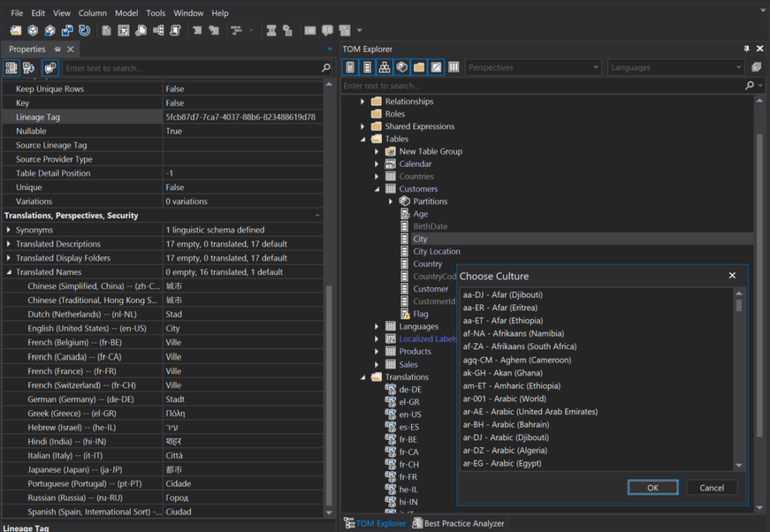Click the de-DE translation icon
Screen dimensions: 770x532
390,389
